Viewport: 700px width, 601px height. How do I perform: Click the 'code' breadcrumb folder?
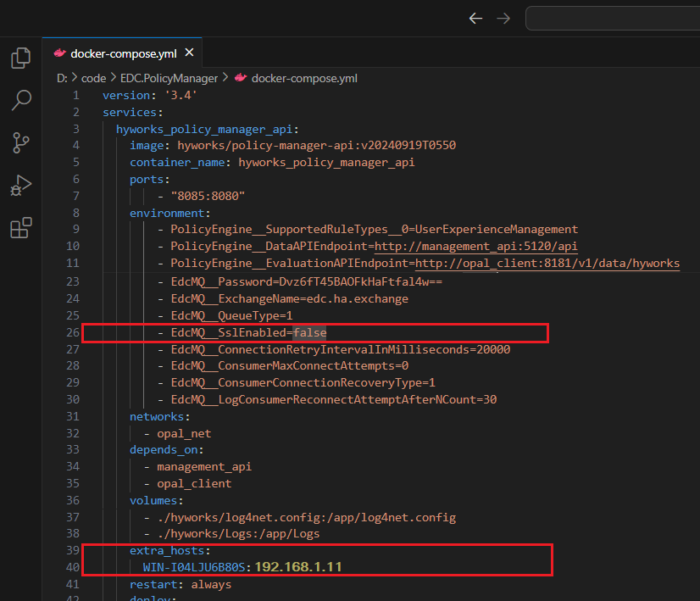(93, 78)
